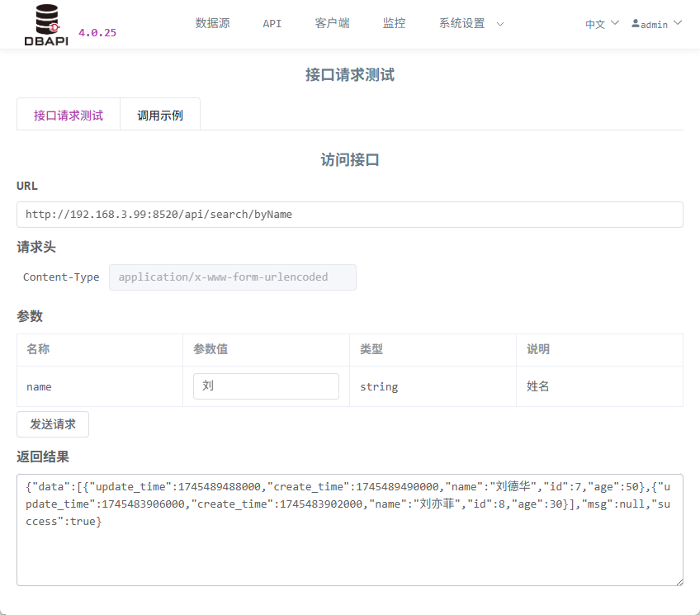
Task: Click the 姓名 description cell
Action: point(599,386)
